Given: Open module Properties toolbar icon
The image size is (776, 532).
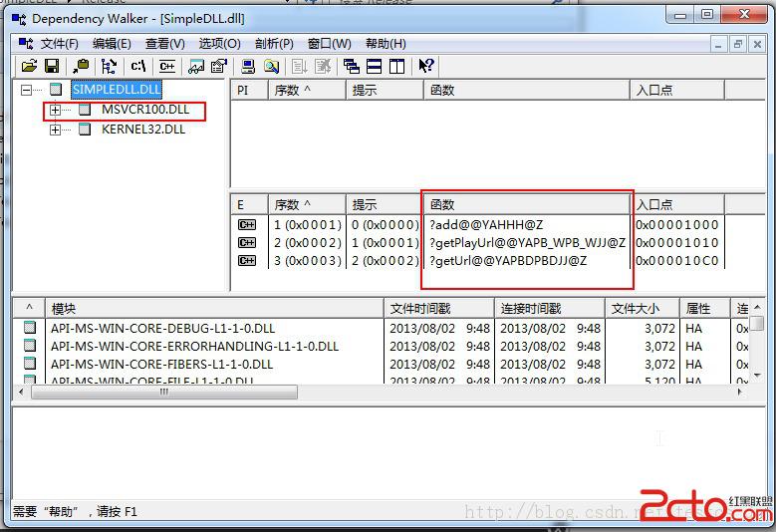Looking at the screenshot, I should point(219,66).
